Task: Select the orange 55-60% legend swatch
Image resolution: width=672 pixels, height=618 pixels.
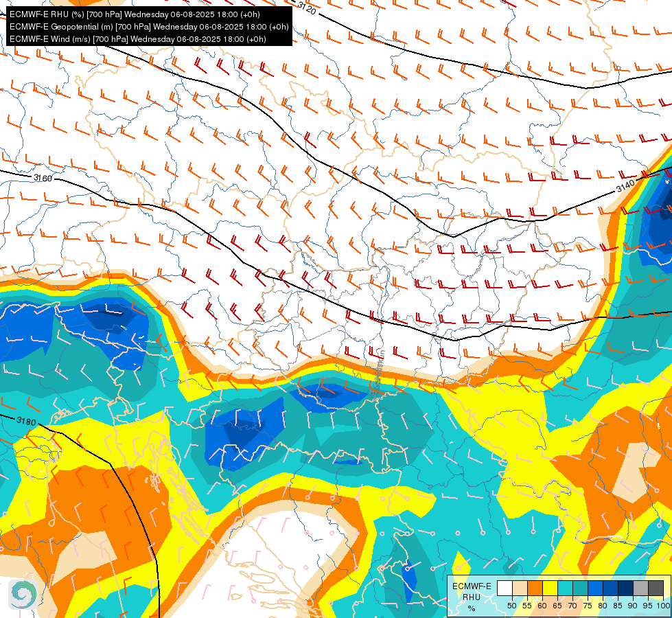Action: 535,588
